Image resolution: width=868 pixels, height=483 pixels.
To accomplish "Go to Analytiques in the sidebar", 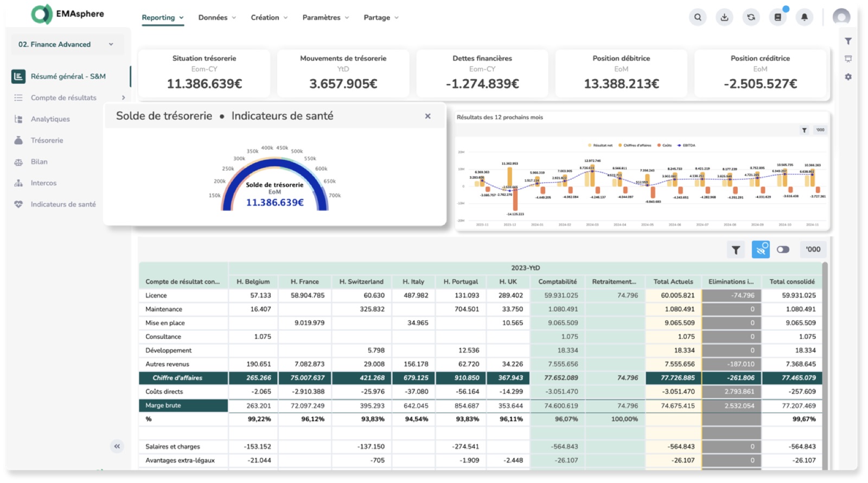I will pyautogui.click(x=50, y=119).
